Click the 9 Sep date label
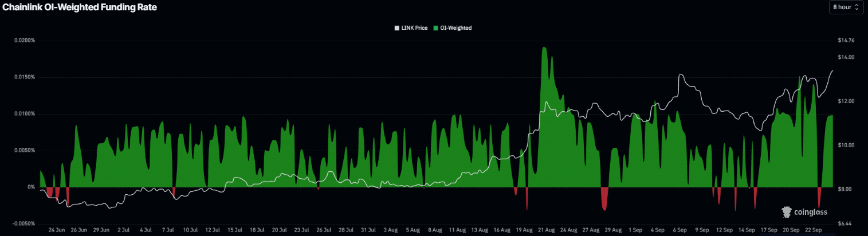 [x=701, y=230]
